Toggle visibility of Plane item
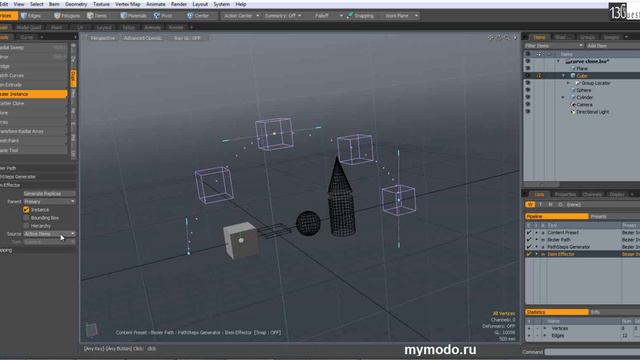Screen dimensions: 640x360 tap(528, 68)
